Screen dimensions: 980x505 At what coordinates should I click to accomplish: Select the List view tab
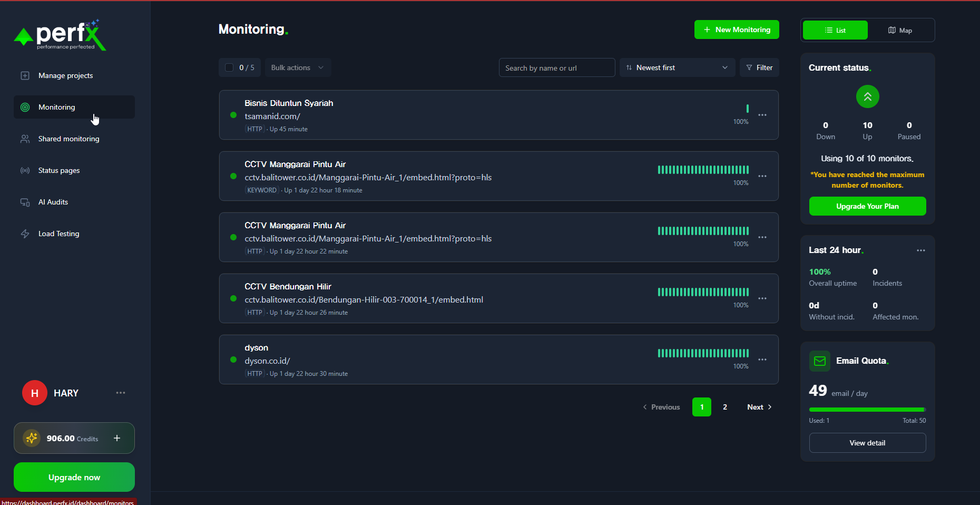click(835, 30)
